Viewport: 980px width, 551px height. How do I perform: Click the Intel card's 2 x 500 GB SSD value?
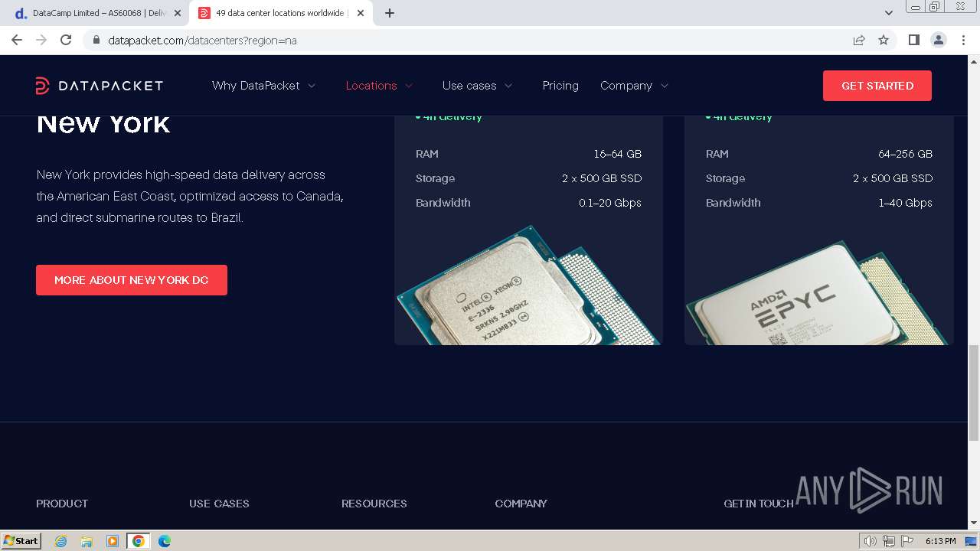(x=602, y=178)
